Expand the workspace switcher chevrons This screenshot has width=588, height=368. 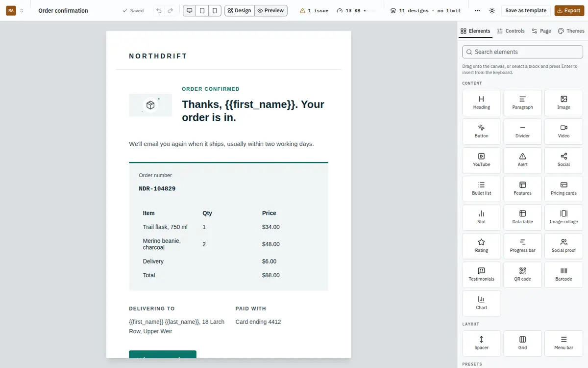click(22, 10)
